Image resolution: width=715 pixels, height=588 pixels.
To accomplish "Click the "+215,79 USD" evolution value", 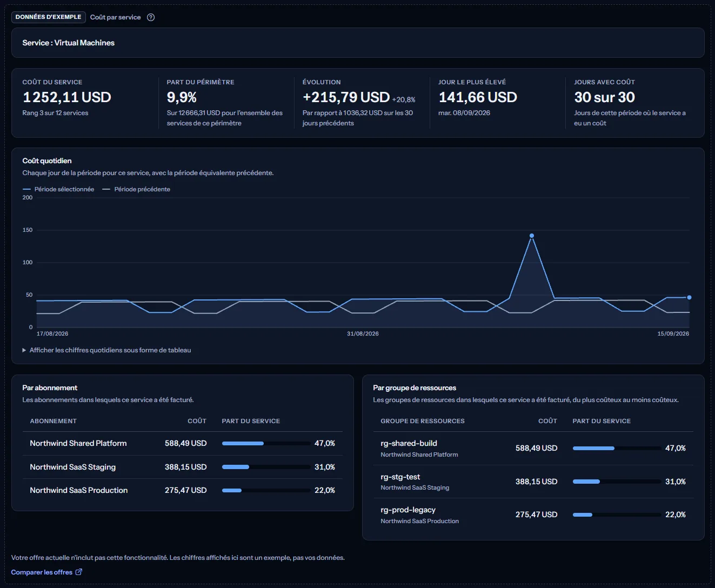I will (x=346, y=97).
